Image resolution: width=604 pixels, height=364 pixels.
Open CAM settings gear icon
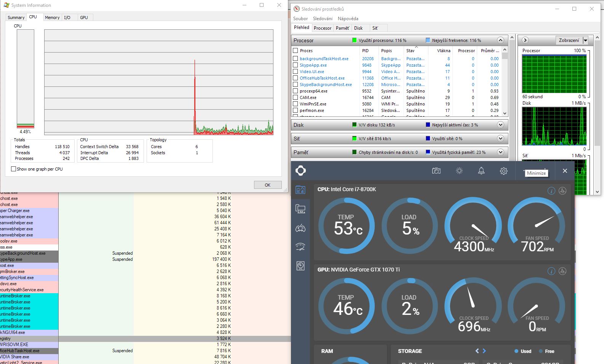click(503, 171)
